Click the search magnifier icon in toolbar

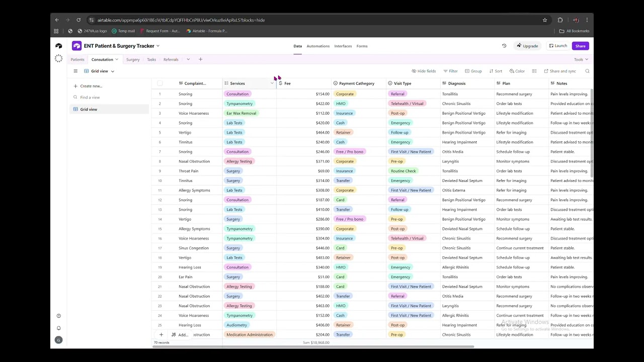(587, 71)
